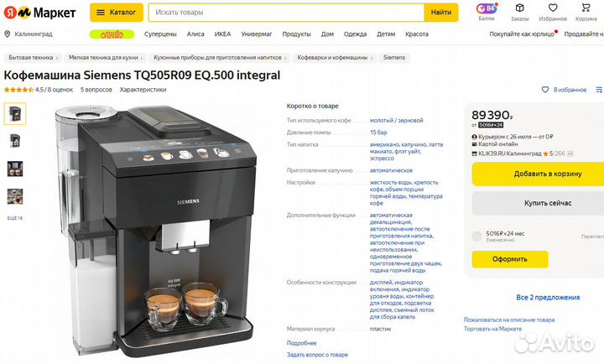The width and height of the screenshot is (604, 364).
Task: Click the Калининград location pin icon
Action: [7, 34]
